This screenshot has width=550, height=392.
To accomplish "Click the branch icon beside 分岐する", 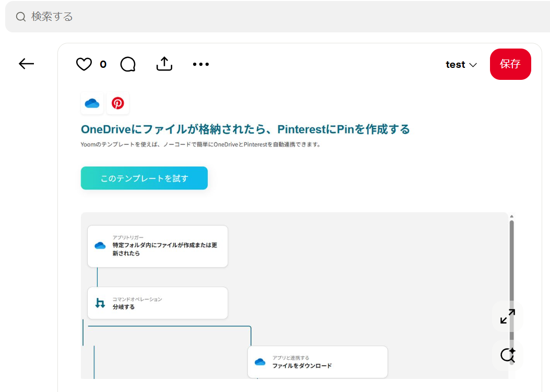I will (x=100, y=303).
